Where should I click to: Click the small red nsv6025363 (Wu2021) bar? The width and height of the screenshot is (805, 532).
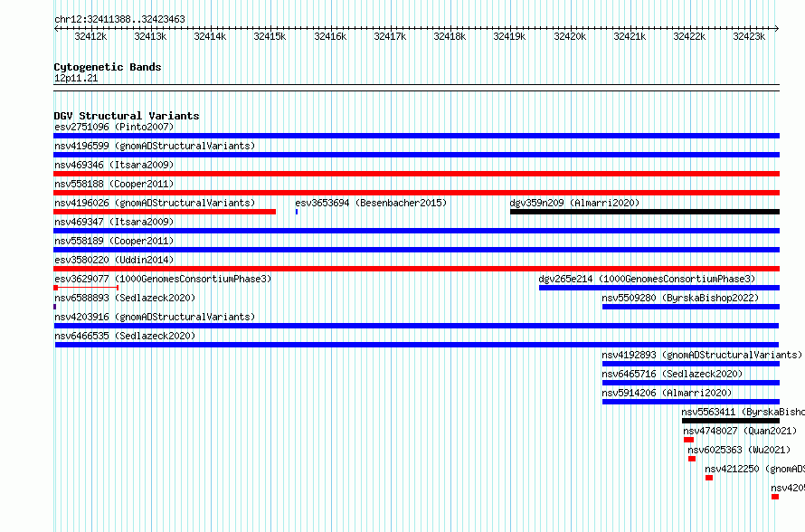pos(692,459)
